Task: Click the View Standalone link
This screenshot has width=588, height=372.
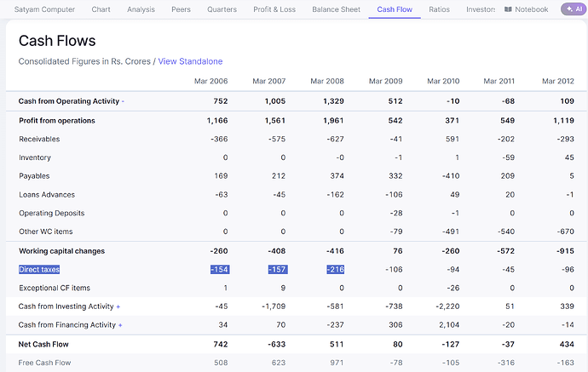Action: [x=191, y=61]
